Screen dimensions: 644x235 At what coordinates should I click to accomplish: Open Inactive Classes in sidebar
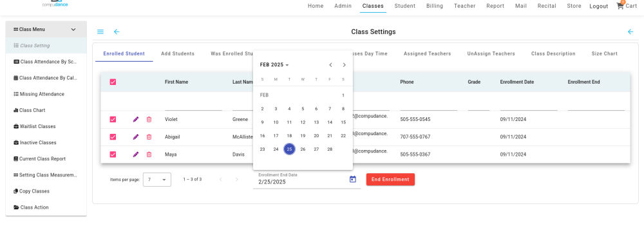click(46, 142)
